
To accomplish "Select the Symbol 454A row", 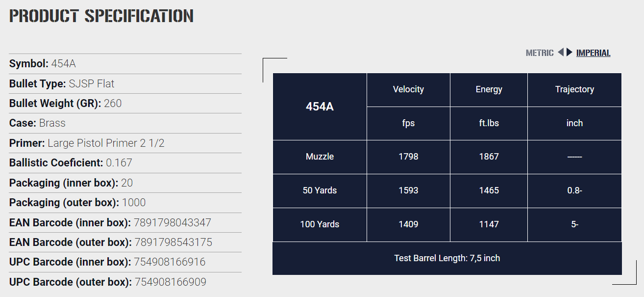I will coord(125,64).
